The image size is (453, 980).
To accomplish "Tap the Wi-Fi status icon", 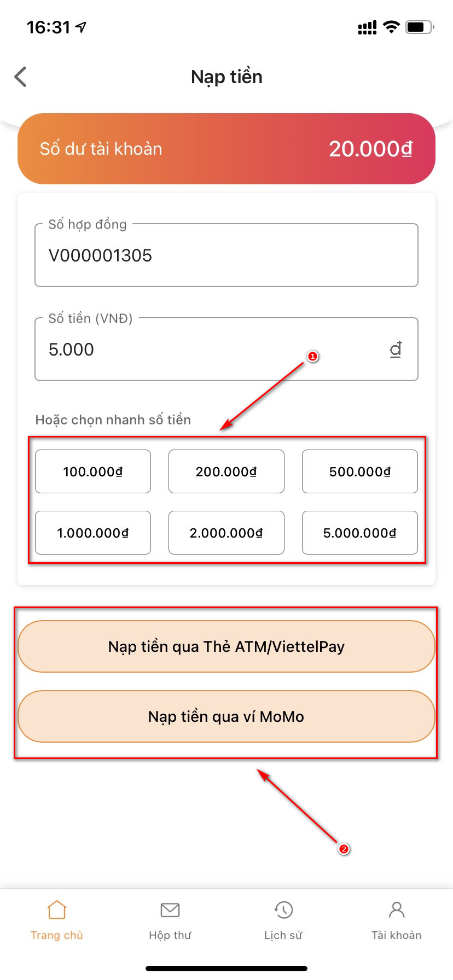I will (x=391, y=27).
